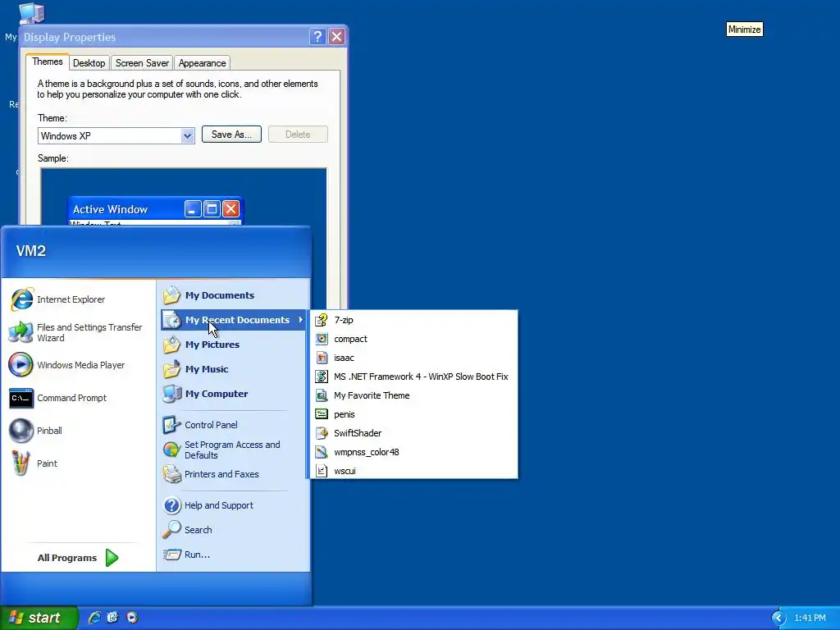Switch to the Screen Saver tab
Viewport: 840px width, 630px height.
pyautogui.click(x=142, y=63)
